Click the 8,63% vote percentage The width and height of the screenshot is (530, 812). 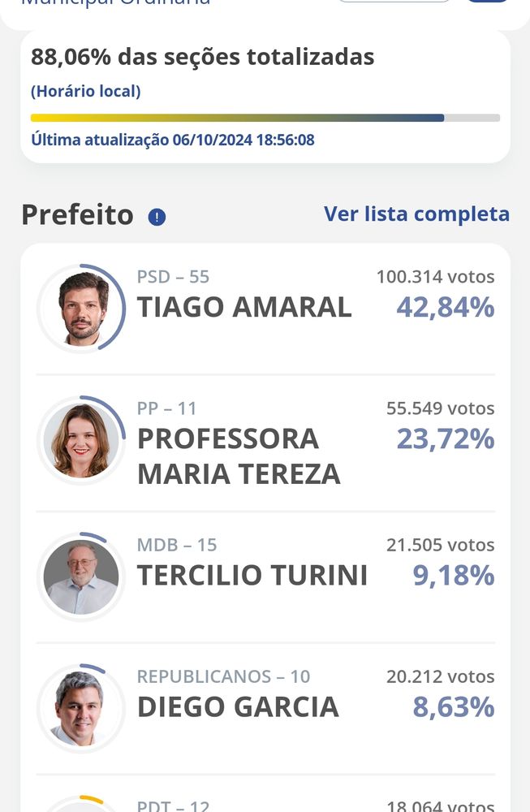point(454,707)
